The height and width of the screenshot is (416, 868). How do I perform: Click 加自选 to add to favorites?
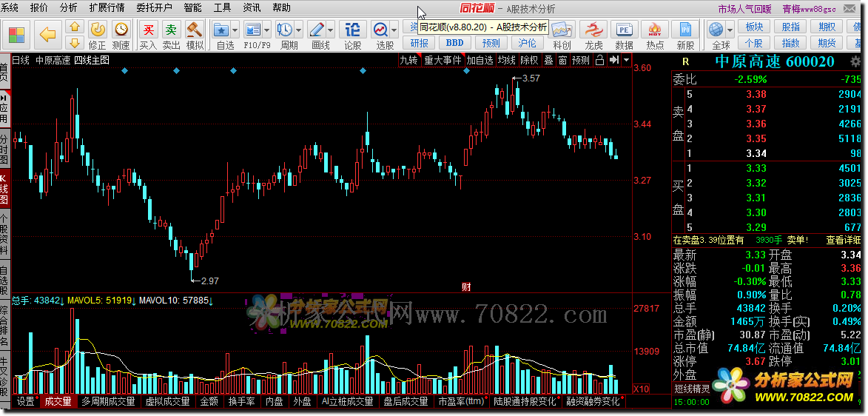pos(480,60)
